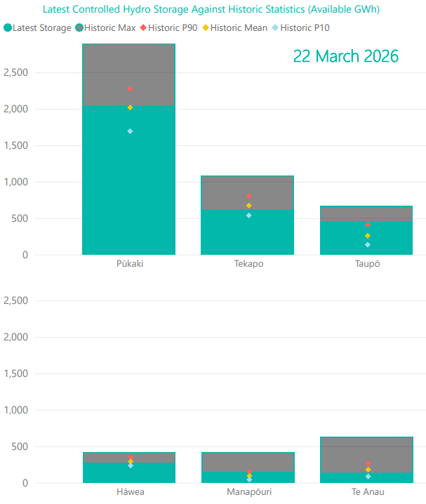The width and height of the screenshot is (426, 504).
Task: Click the Historic Max legend circle marker
Action: coord(79,28)
